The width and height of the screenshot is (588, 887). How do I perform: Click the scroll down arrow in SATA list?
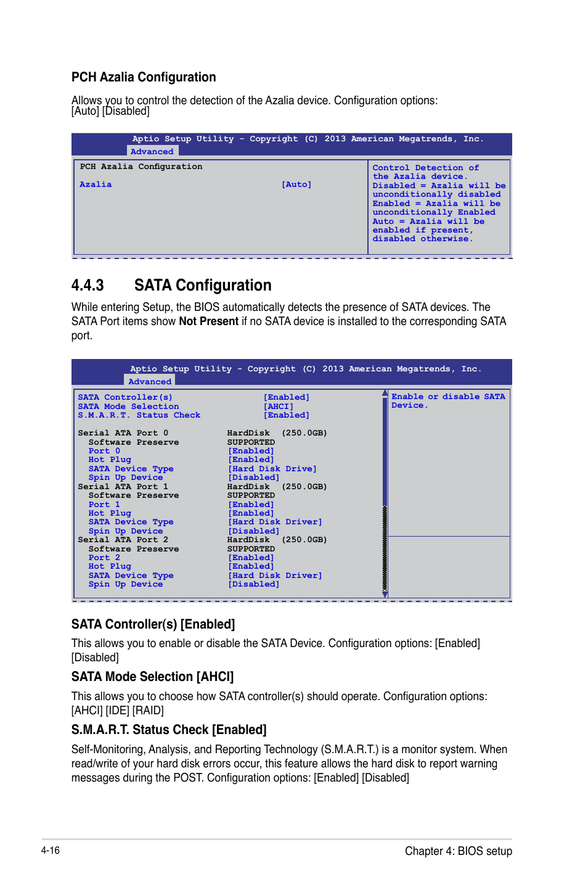pyautogui.click(x=385, y=595)
